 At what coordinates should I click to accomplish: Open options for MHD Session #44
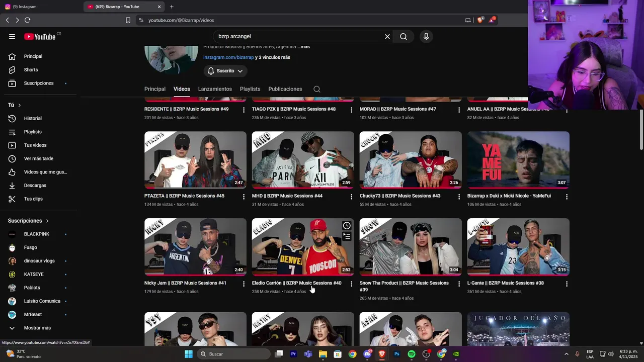point(351,197)
